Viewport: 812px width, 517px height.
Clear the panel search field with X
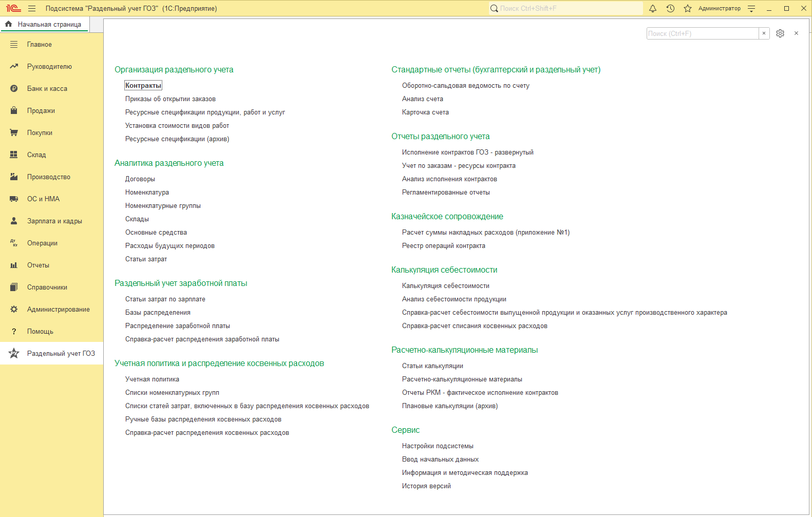click(764, 33)
